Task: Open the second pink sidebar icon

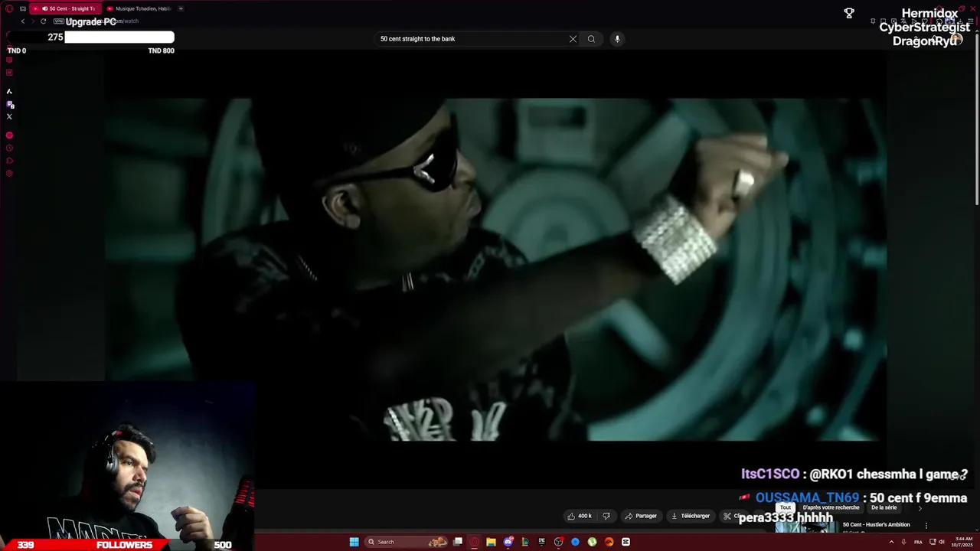Action: tap(9, 73)
